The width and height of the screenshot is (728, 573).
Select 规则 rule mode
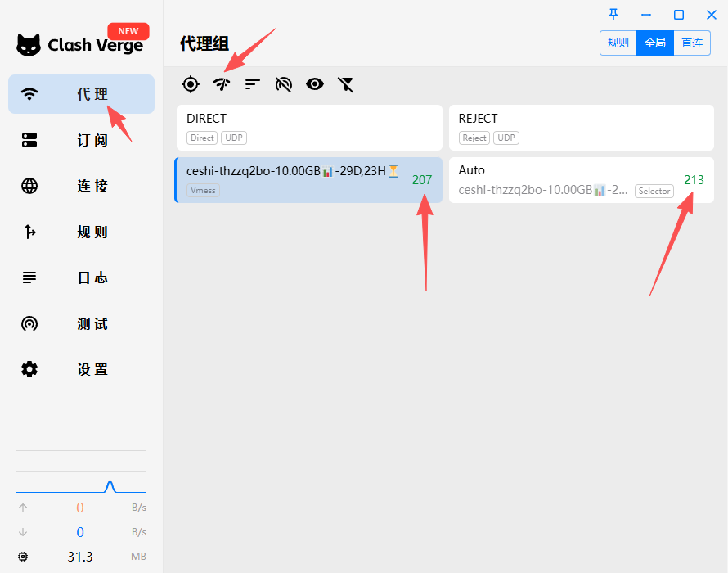tap(618, 43)
